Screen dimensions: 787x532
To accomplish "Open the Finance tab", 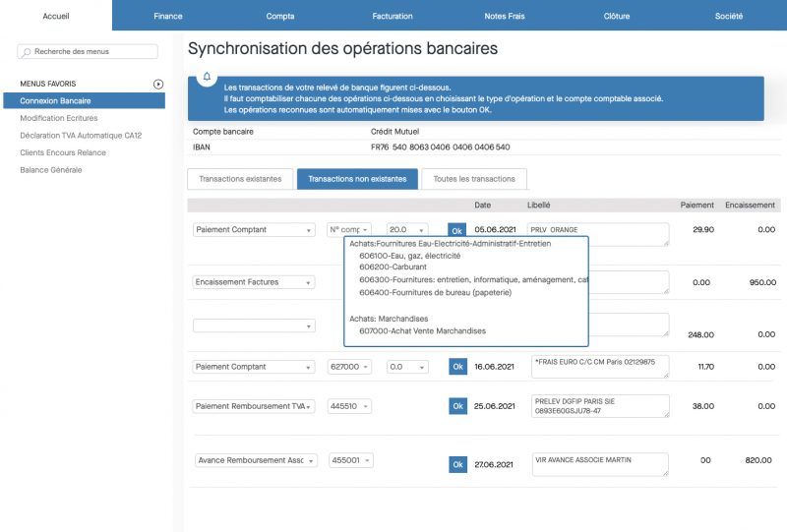I will coord(168,16).
